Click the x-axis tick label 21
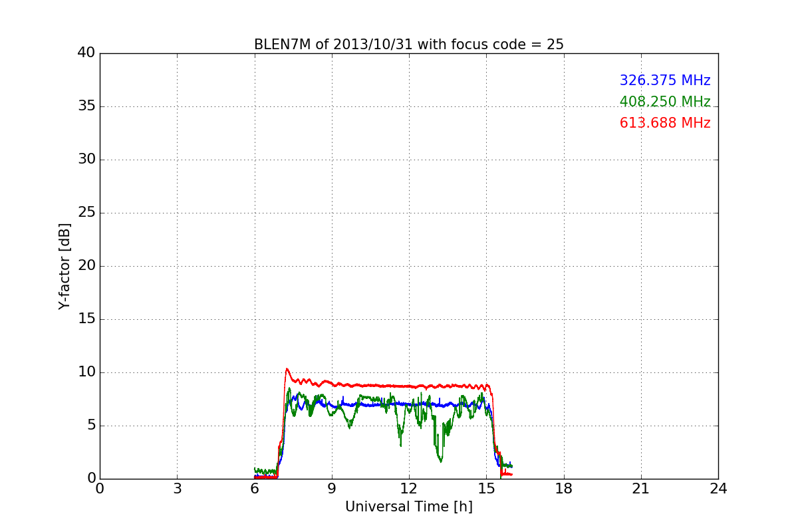Screen dimensions: 798x532 tap(640, 489)
